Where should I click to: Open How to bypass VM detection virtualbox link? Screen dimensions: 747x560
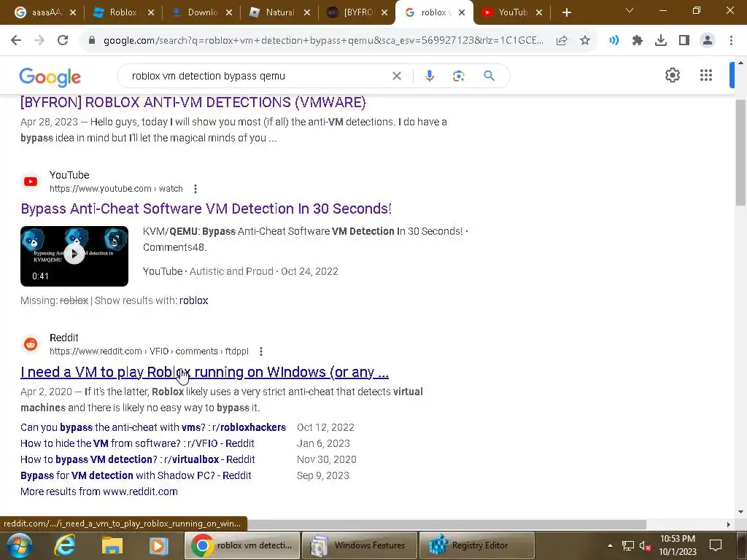[x=138, y=459]
